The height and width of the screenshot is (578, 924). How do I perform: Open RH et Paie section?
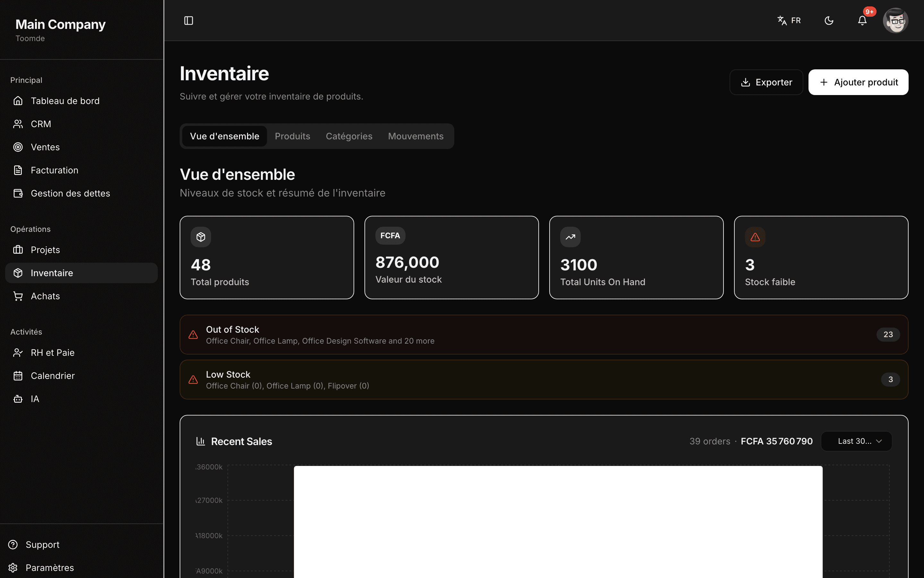click(x=81, y=353)
